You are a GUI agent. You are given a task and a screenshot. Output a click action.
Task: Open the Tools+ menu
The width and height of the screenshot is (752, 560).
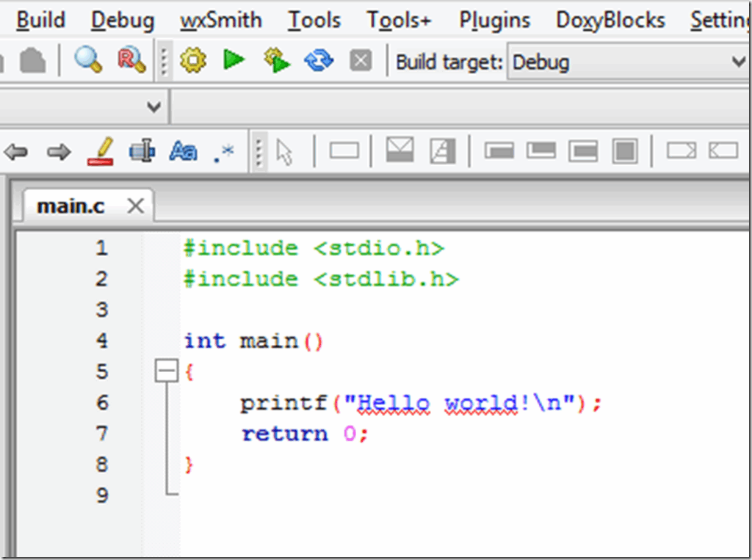(x=399, y=20)
